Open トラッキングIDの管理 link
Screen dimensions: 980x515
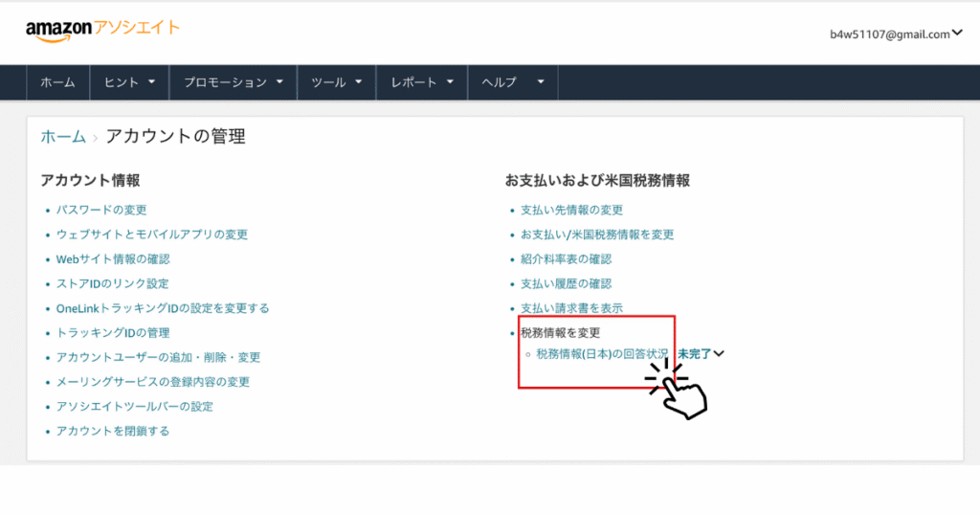click(x=113, y=332)
